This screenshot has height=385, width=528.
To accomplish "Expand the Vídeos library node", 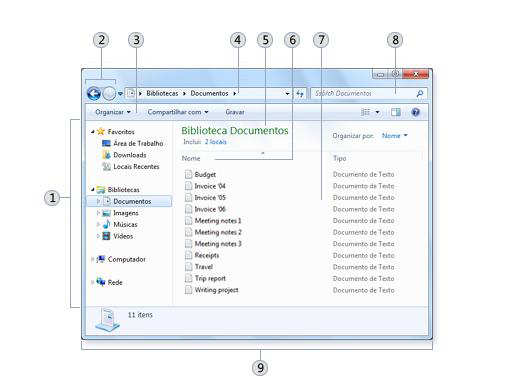I will click(98, 236).
